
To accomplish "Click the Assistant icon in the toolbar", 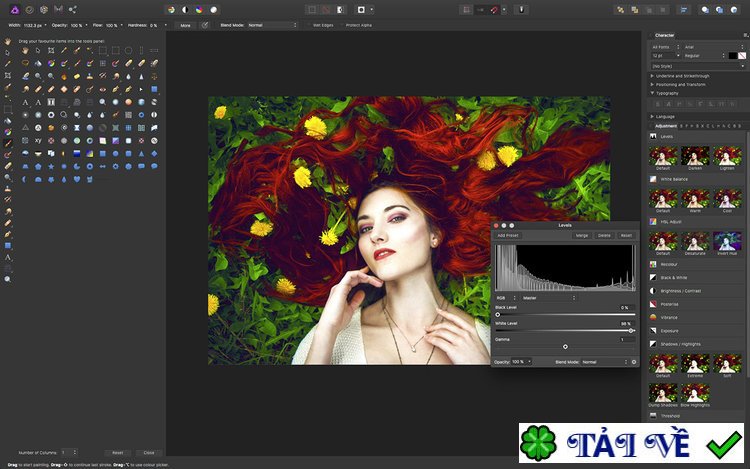I will (x=521, y=9).
